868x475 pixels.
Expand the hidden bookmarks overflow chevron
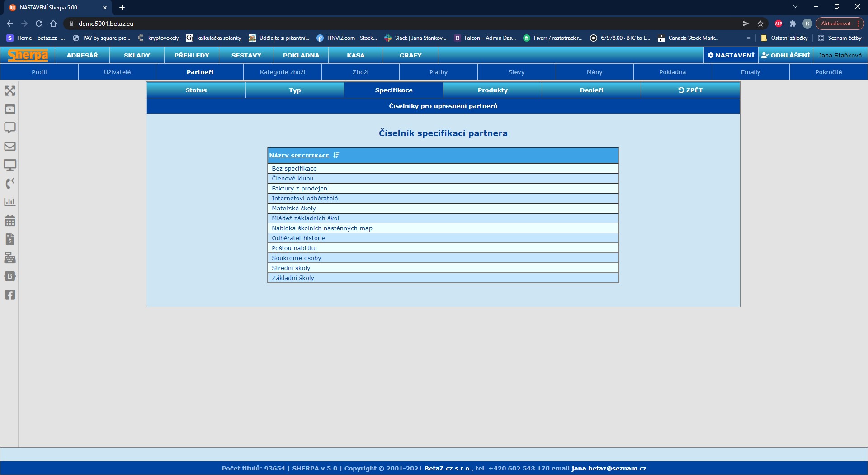click(749, 38)
